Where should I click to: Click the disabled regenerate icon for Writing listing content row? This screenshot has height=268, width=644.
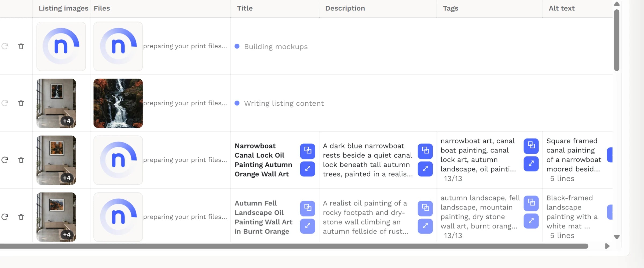[x=5, y=103]
